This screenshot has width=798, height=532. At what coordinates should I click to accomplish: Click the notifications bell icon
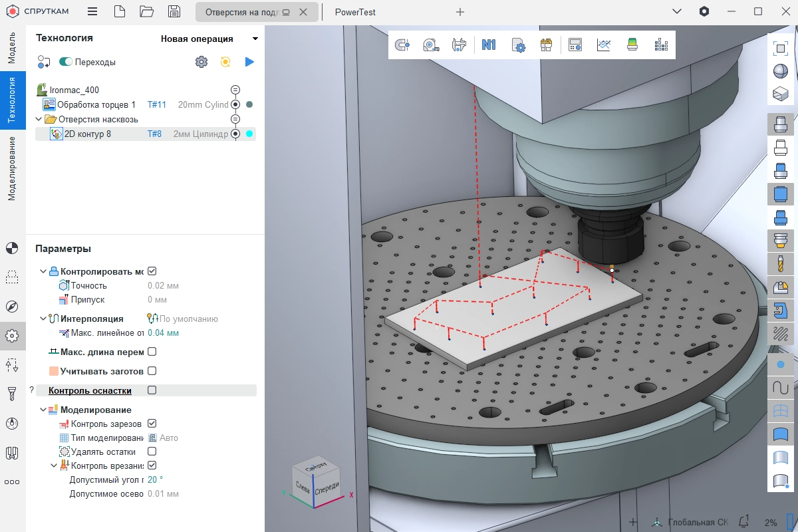pos(744,522)
